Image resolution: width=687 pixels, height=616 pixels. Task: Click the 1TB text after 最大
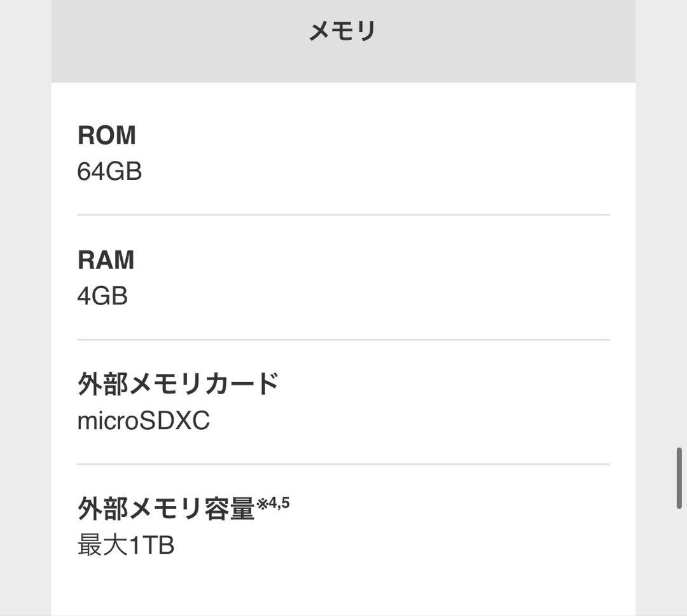click(x=152, y=545)
